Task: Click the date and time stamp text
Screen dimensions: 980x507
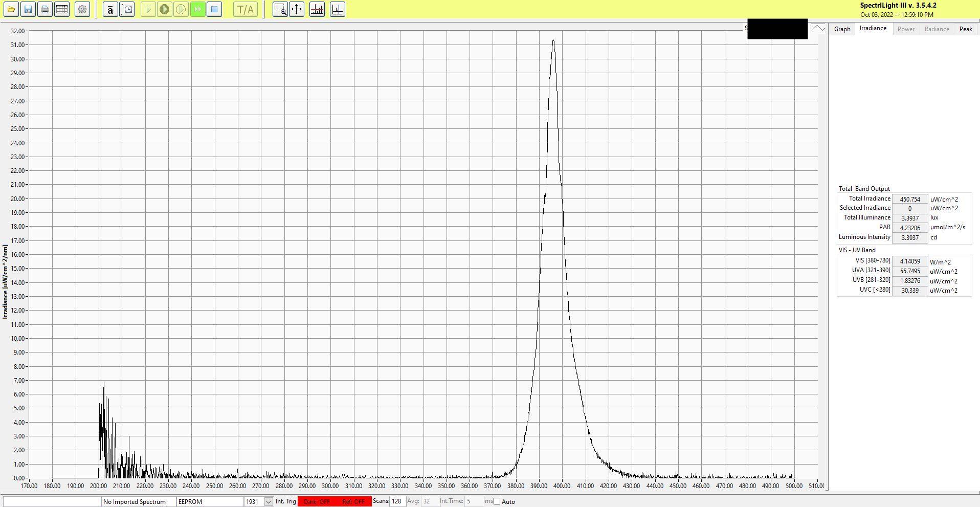Action: point(897,15)
